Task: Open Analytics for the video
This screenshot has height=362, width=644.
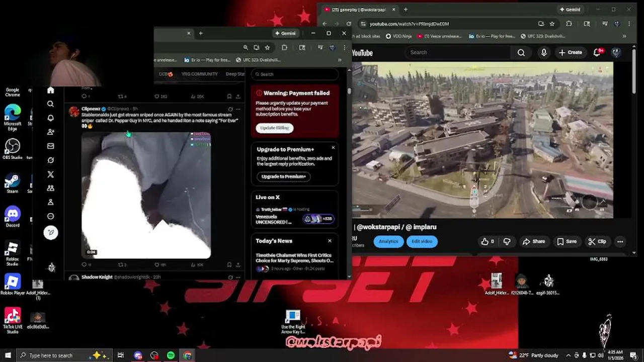Action: tap(388, 241)
